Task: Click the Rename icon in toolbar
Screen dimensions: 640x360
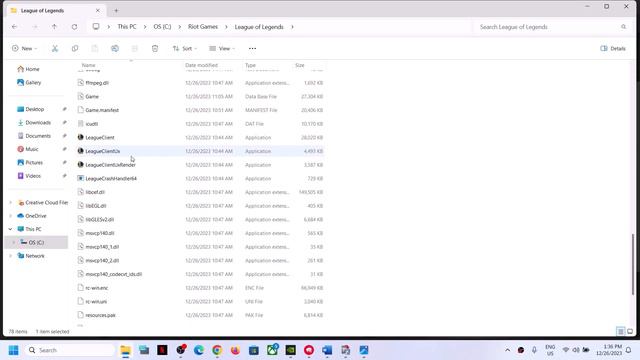Action: pyautogui.click(x=115, y=49)
